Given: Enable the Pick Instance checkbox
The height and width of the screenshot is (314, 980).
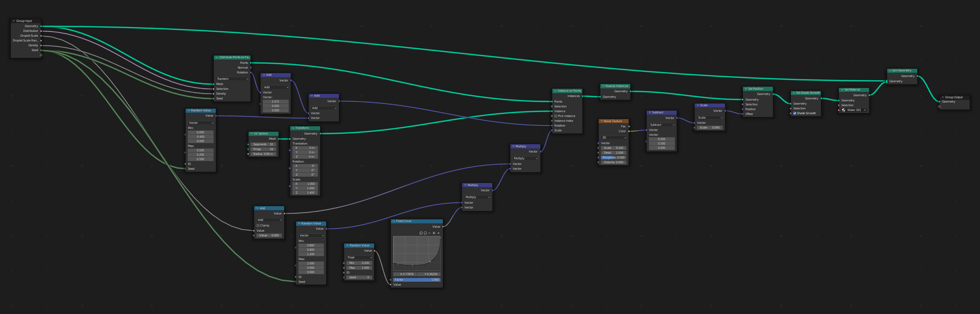Looking at the screenshot, I should [556, 116].
